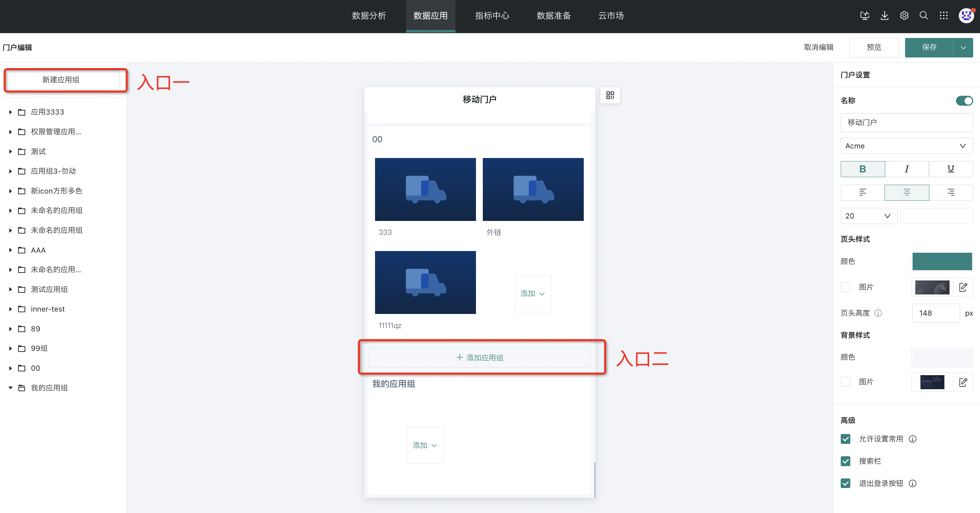
Task: Select the 333 app thumbnail
Action: (425, 189)
